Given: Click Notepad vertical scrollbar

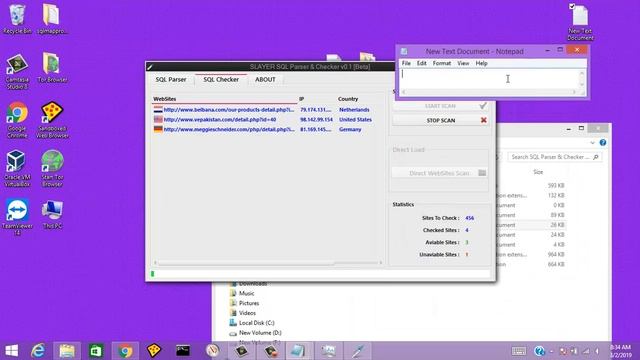Looking at the screenshot, I should pyautogui.click(x=582, y=79).
